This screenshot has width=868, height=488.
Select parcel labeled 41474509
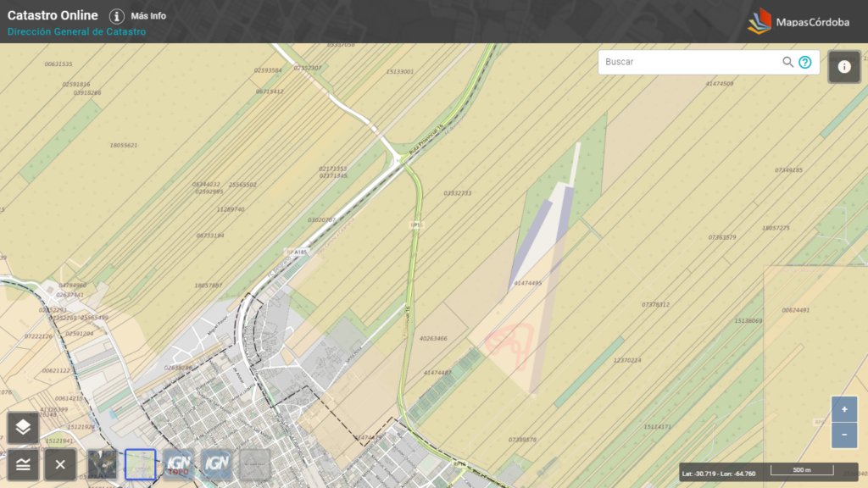pos(720,84)
